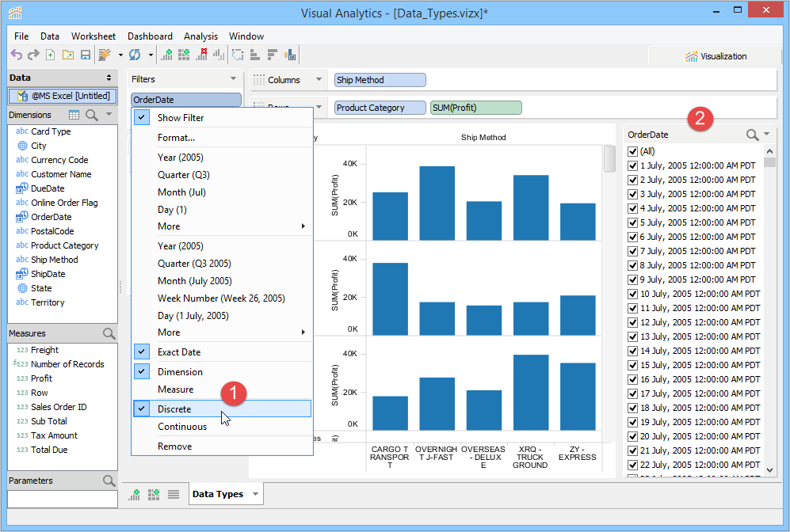This screenshot has width=790, height=532.
Task: Select Continuous in the context menu
Action: click(181, 427)
